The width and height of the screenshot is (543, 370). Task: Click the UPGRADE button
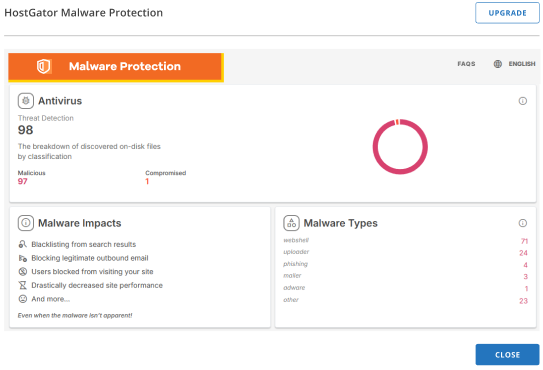coord(507,13)
